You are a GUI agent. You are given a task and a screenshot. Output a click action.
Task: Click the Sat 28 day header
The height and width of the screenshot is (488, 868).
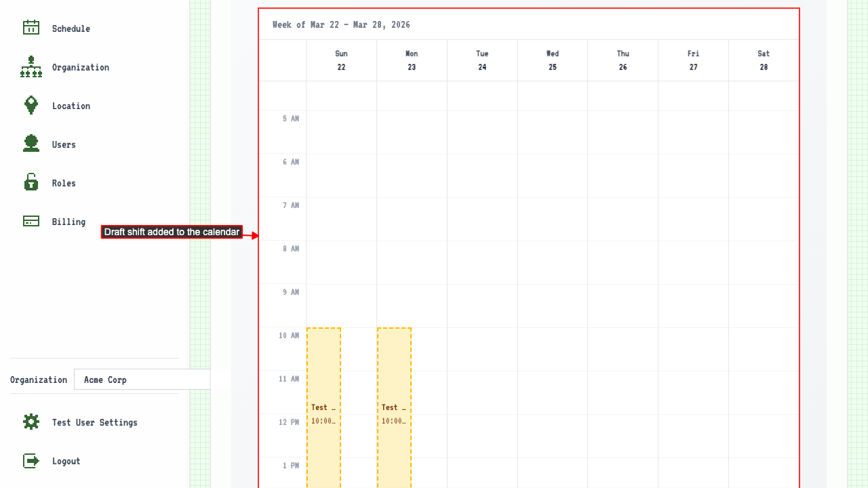[764, 60]
